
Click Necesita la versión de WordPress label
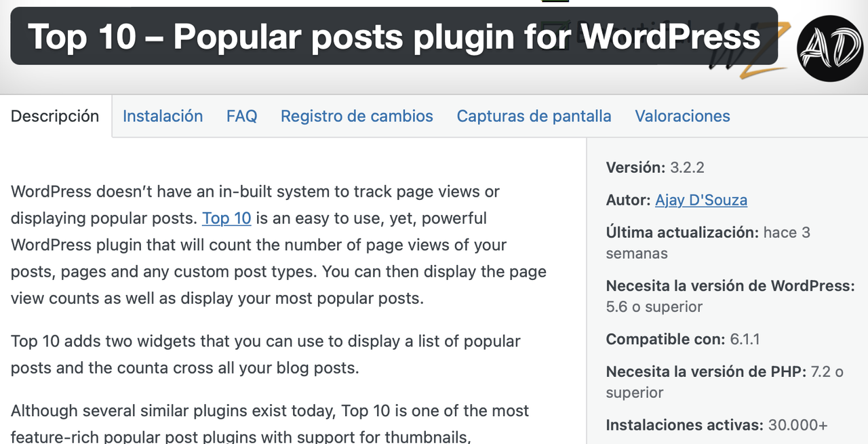point(730,285)
